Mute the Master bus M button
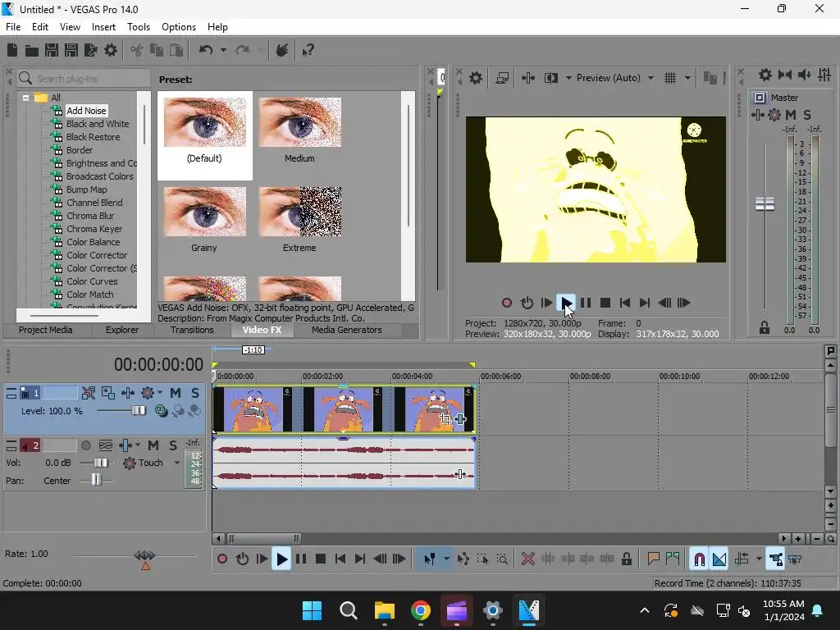840x630 pixels. 790,115
